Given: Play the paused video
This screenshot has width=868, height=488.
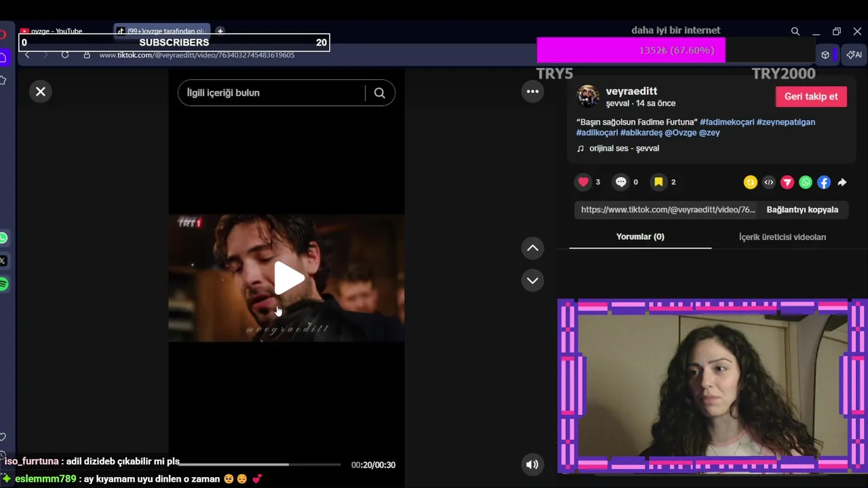Looking at the screenshot, I should [x=289, y=278].
